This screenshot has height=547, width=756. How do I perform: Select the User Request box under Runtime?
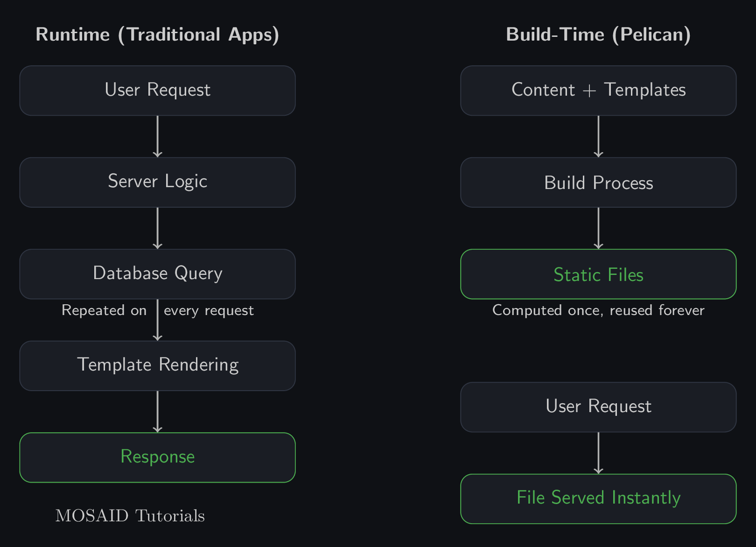click(157, 91)
